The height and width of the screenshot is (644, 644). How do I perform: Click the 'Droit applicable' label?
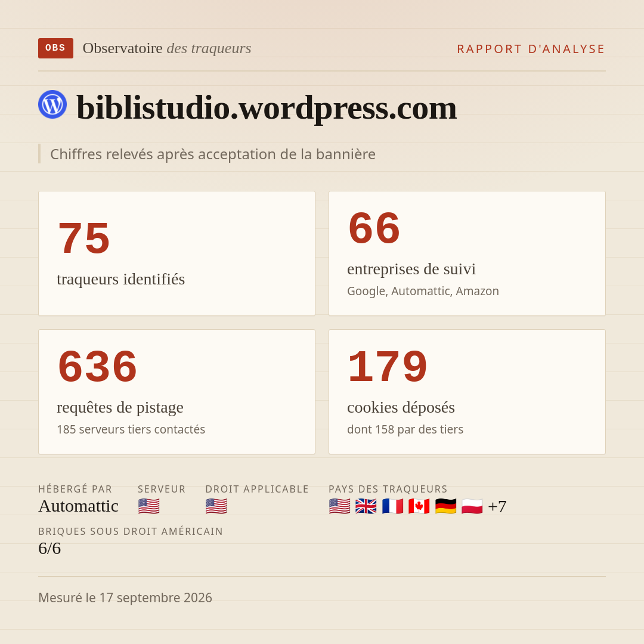click(x=257, y=489)
